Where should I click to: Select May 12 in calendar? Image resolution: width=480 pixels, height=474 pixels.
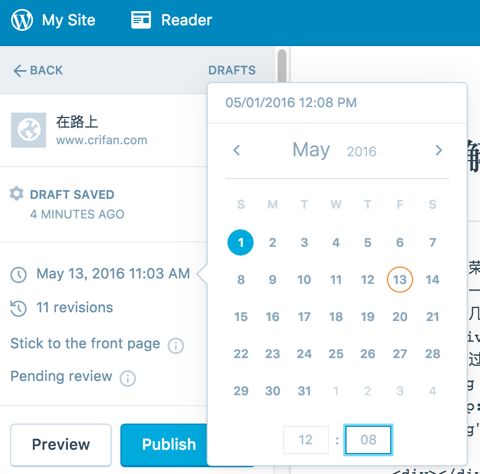click(x=368, y=279)
